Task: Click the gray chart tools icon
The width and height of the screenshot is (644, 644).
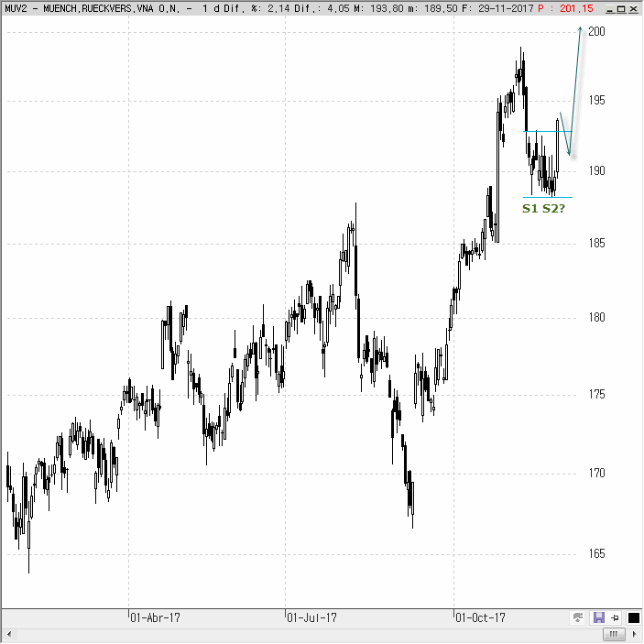Action: tap(578, 617)
